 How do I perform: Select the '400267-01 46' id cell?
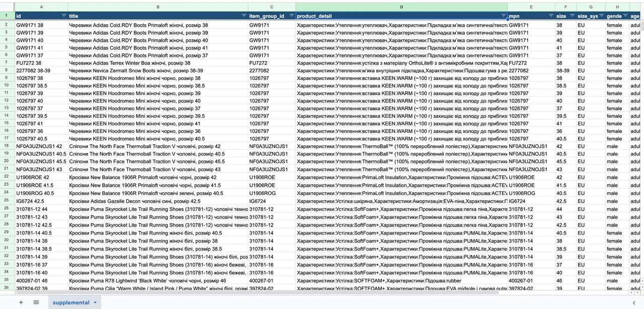tap(41, 280)
